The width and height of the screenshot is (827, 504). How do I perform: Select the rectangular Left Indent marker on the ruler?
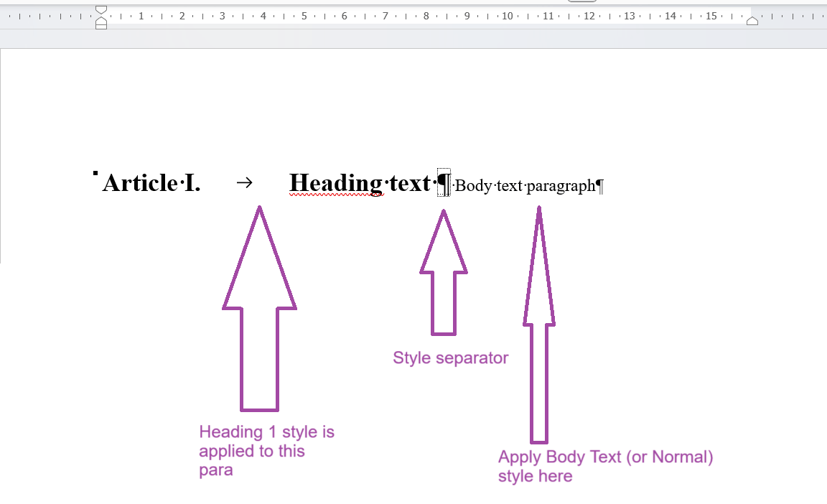point(101,27)
